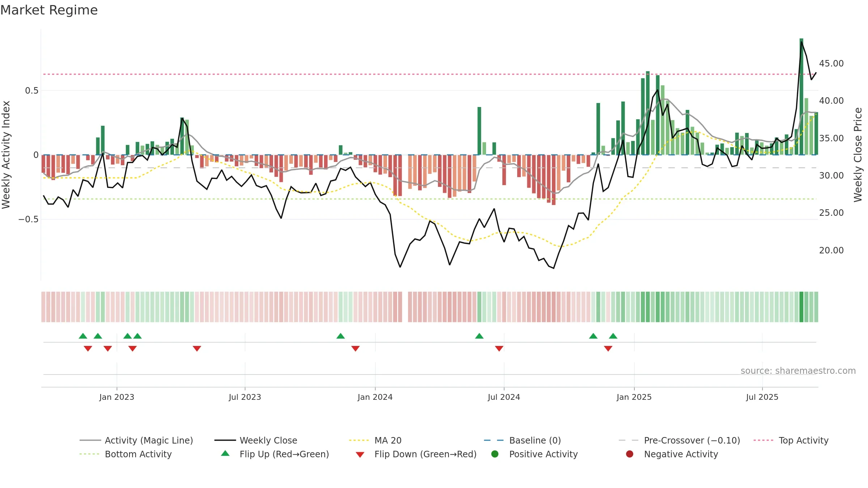Click the Jul 2025 axis label
Image resolution: width=868 pixels, height=488 pixels.
click(x=762, y=397)
